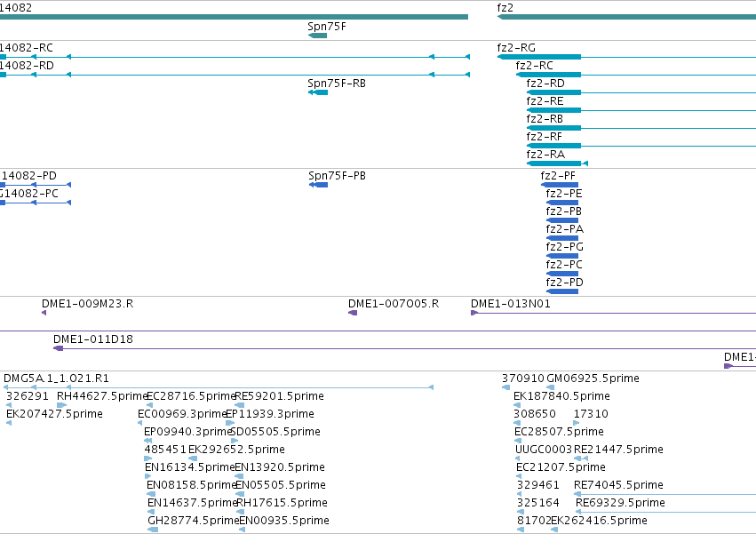The height and width of the screenshot is (534, 756).
Task: Click EST EK207427.5prime
Action: [54, 414]
